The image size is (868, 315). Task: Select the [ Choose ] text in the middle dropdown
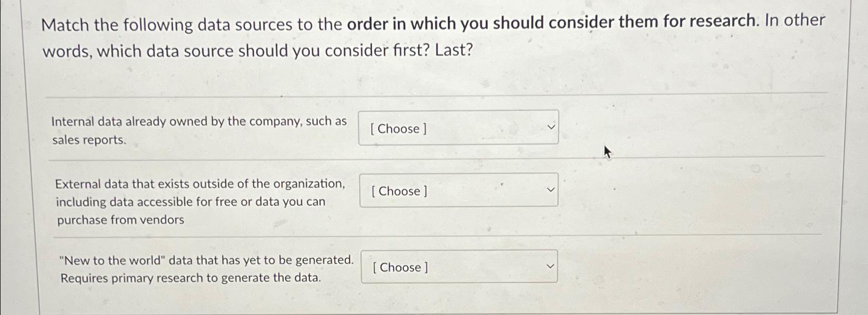click(399, 191)
